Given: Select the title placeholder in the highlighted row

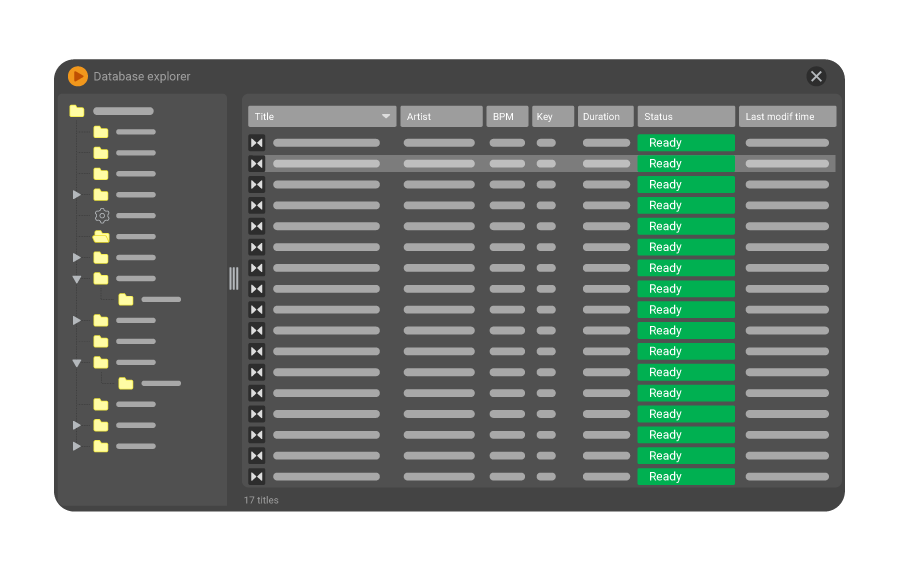Looking at the screenshot, I should point(326,164).
